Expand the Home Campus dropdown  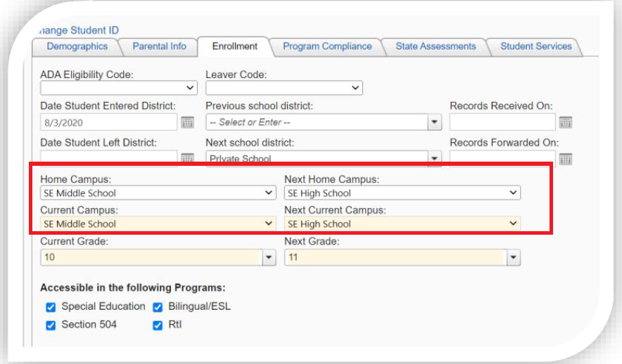tap(158, 193)
